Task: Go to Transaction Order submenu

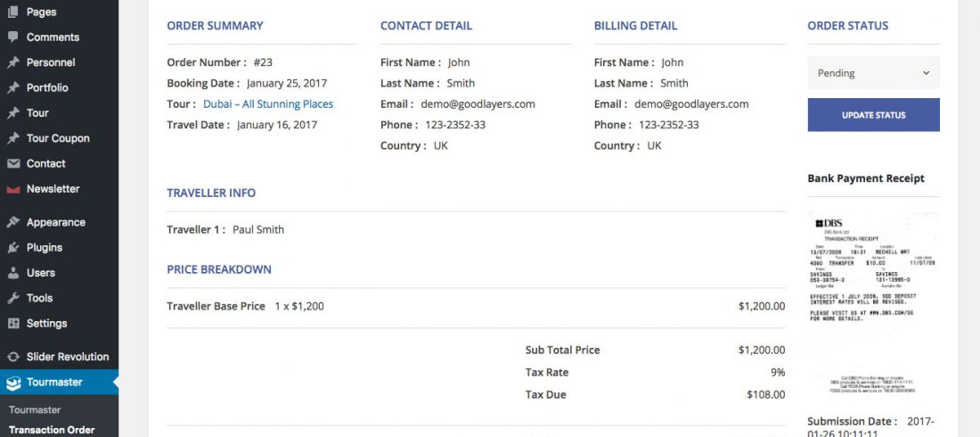Action: (x=52, y=430)
